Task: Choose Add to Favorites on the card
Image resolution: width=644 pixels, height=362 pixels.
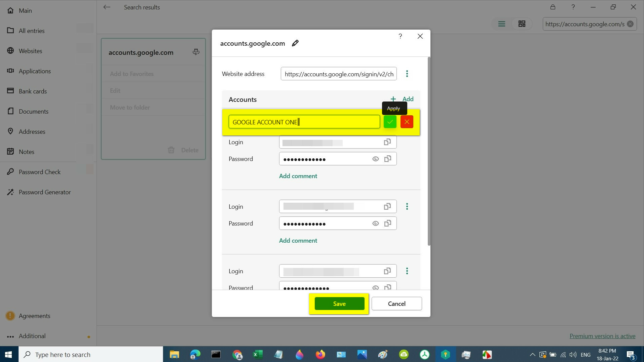Action: 131,74
